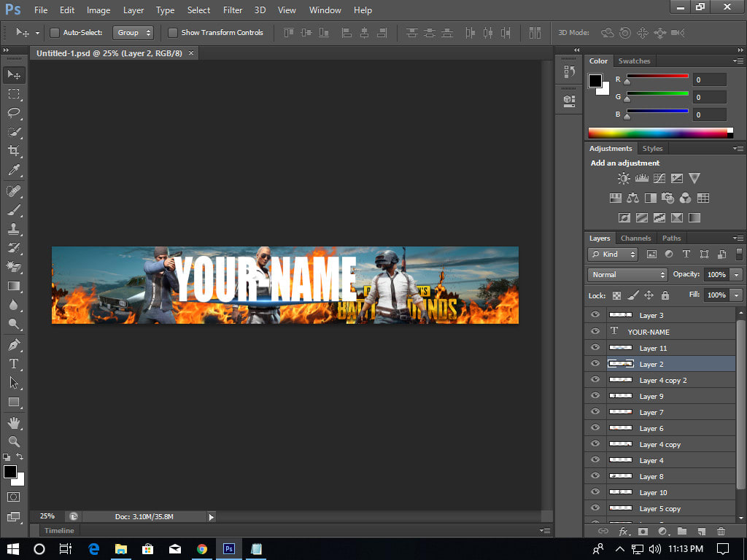747x560 pixels.
Task: Select Layer 4 copy 2 in Layers panel
Action: coord(662,381)
